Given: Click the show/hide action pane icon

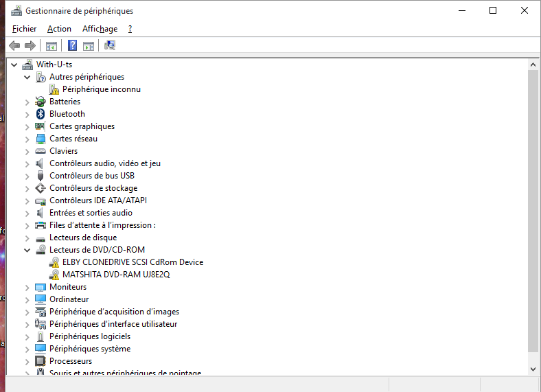Looking at the screenshot, I should click(x=89, y=46).
